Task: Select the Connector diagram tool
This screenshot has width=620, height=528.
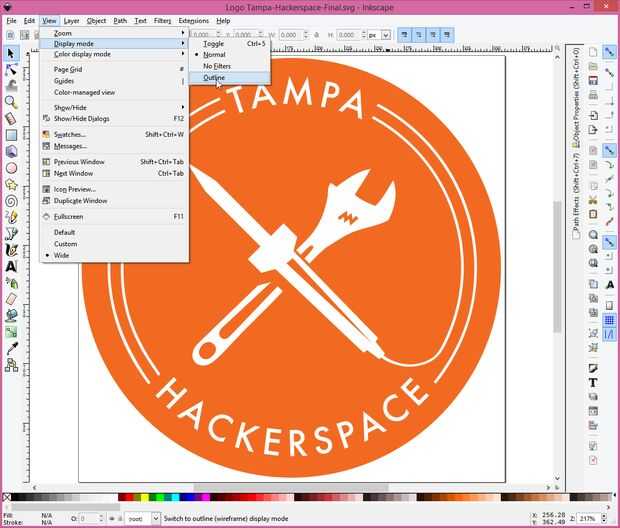Action: click(11, 365)
